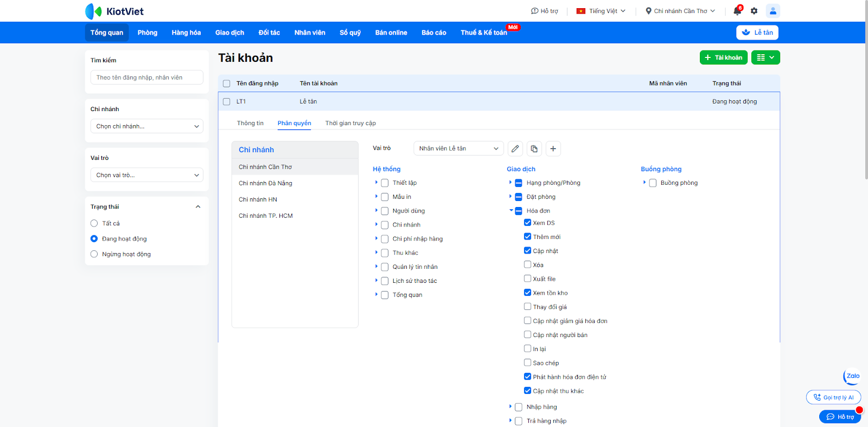Image resolution: width=868 pixels, height=427 pixels.
Task: Add a new role with plus icon
Action: (x=553, y=148)
